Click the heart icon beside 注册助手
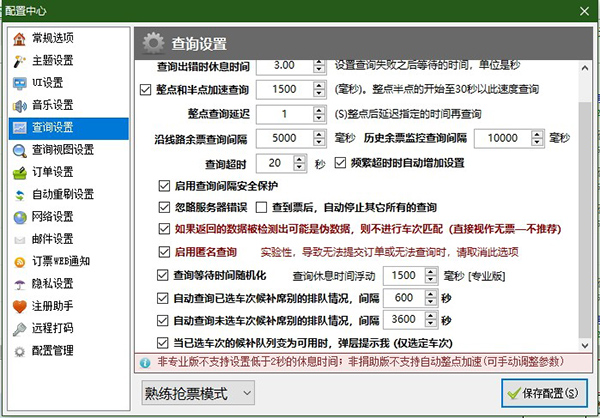Image resolution: width=600 pixels, height=418 pixels. click(20, 307)
